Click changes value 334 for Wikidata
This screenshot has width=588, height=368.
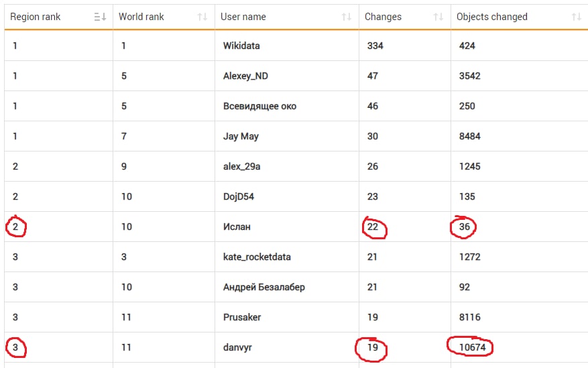click(x=375, y=46)
